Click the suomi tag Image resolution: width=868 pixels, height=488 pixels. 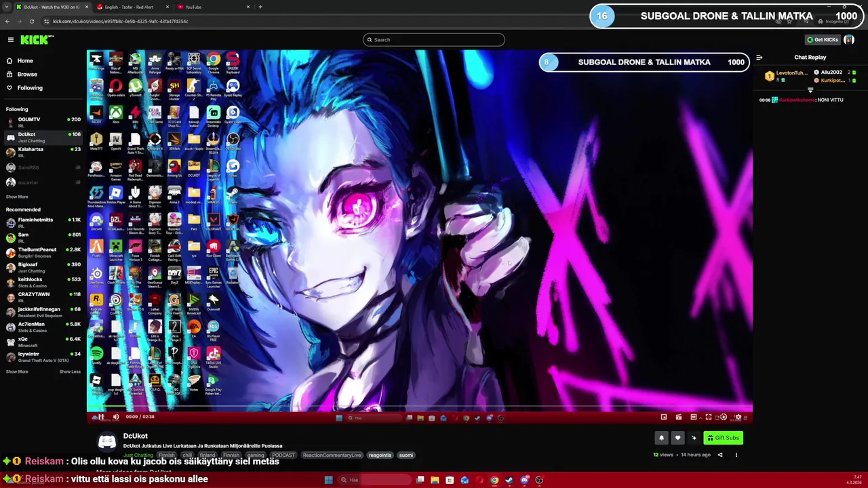click(406, 455)
